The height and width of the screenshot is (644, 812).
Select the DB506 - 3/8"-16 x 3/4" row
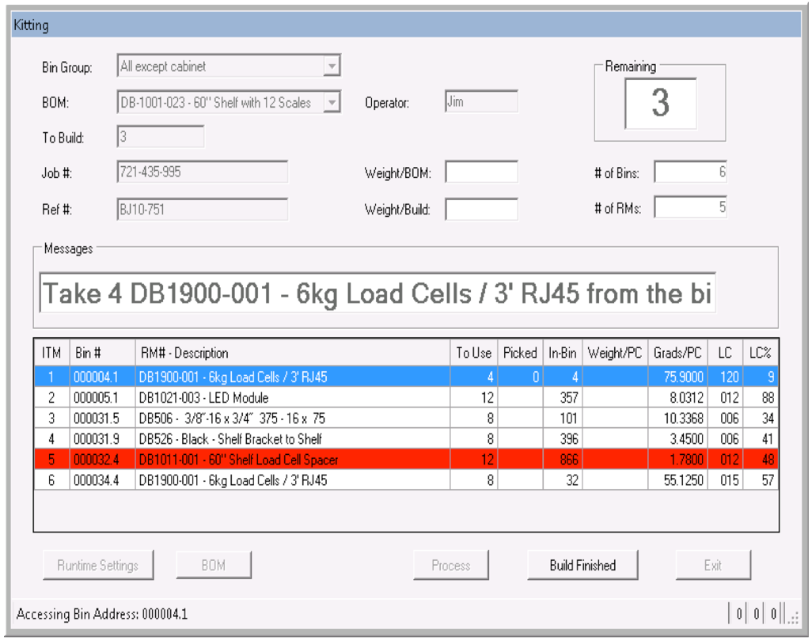point(406,418)
